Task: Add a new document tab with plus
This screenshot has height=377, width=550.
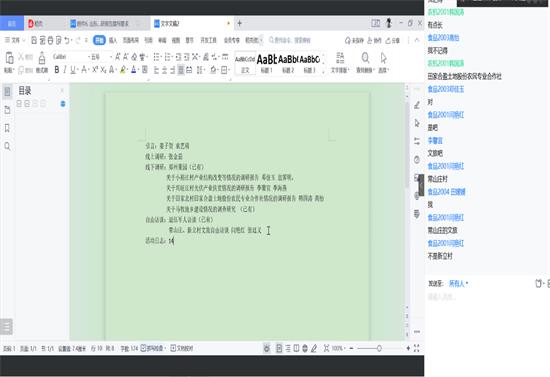Action: point(240,23)
